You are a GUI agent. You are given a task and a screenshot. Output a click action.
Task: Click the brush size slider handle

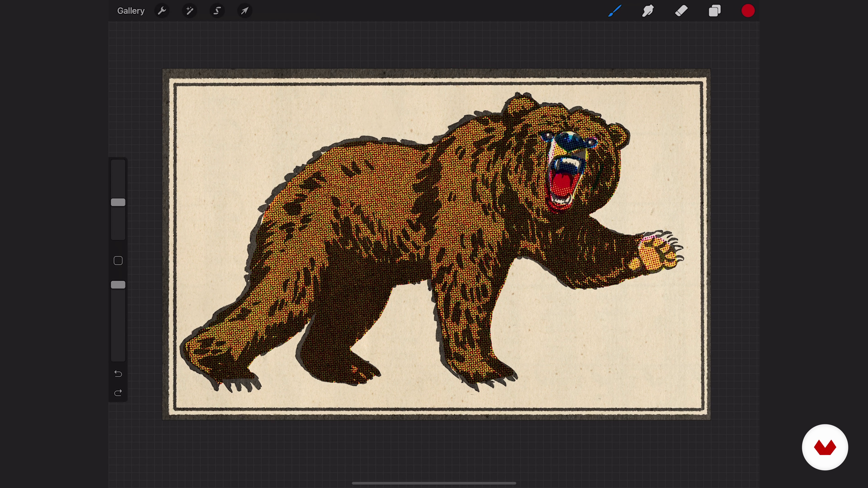point(118,202)
